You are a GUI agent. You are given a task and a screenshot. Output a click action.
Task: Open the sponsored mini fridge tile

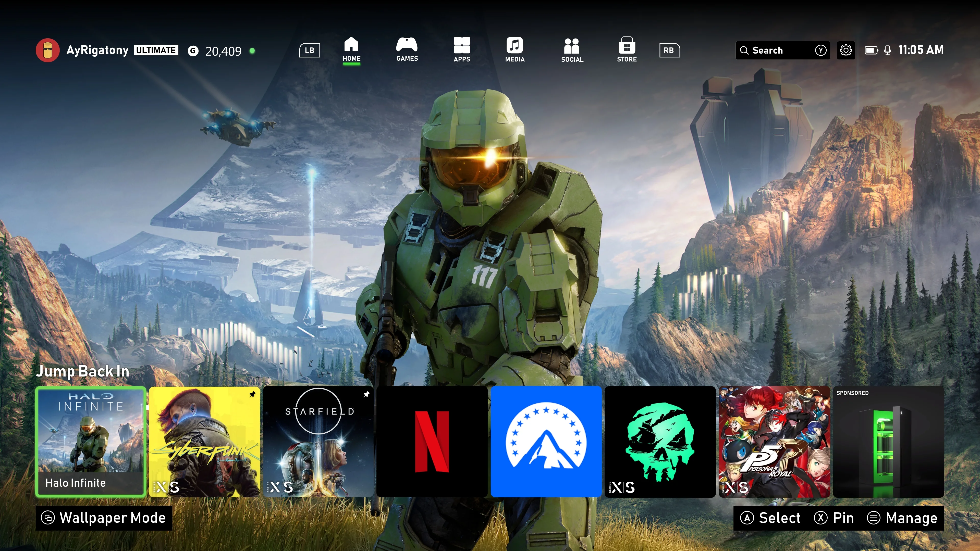(889, 442)
